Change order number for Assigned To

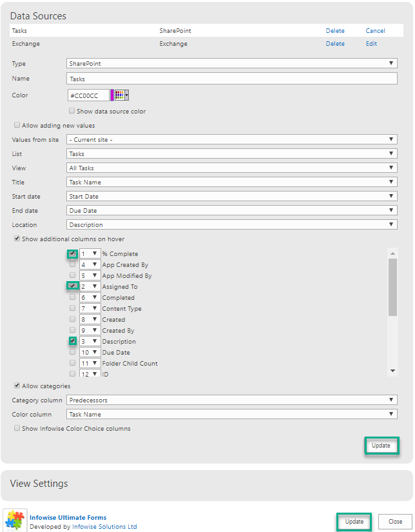tap(90, 286)
